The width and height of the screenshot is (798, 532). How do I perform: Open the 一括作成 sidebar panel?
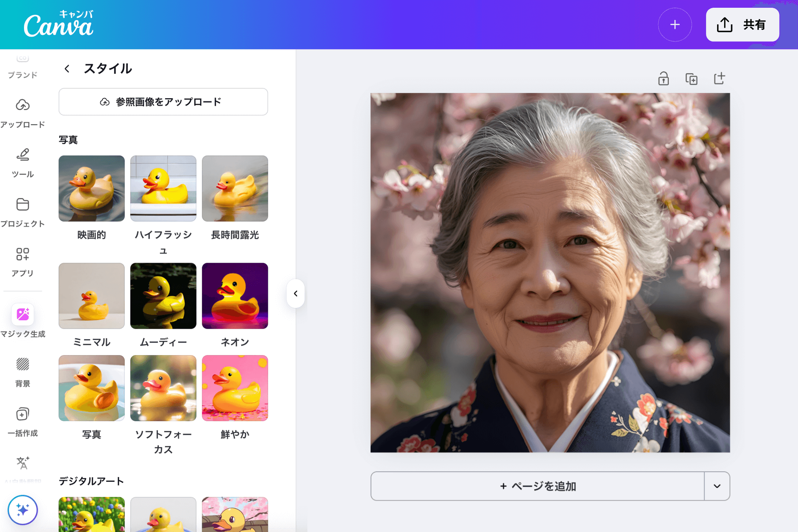(23, 422)
